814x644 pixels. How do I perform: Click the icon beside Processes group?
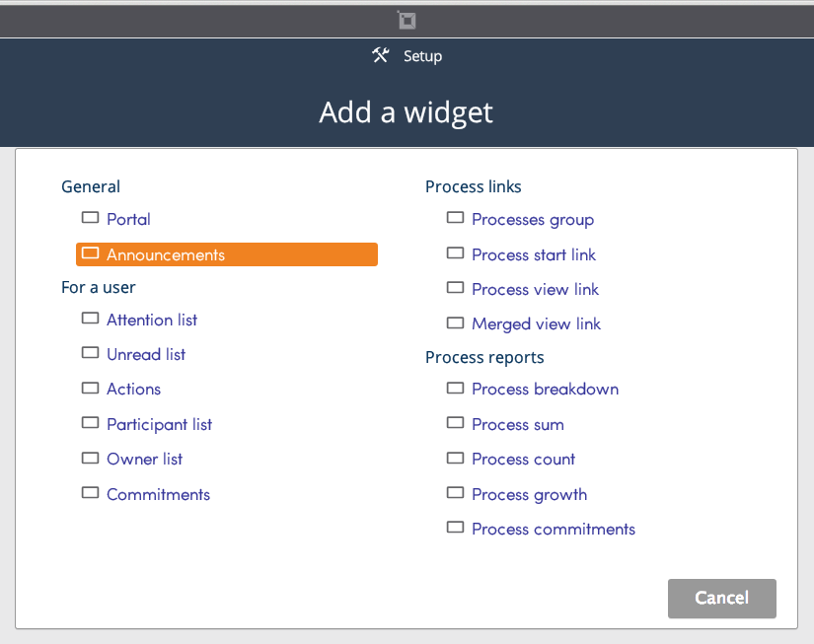[x=455, y=217]
